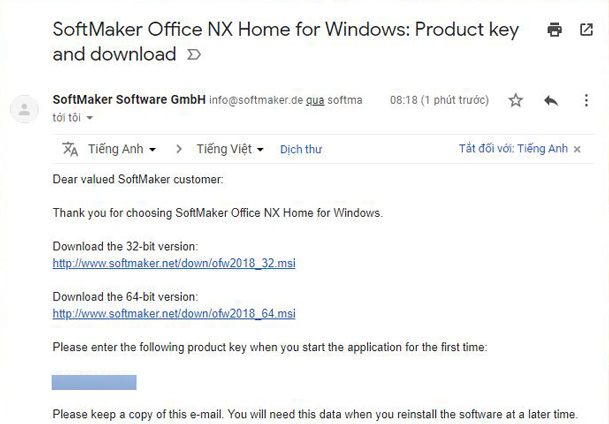The width and height of the screenshot is (609, 424).
Task: Open the Tiếng Việt target language dropdown
Action: tap(230, 149)
